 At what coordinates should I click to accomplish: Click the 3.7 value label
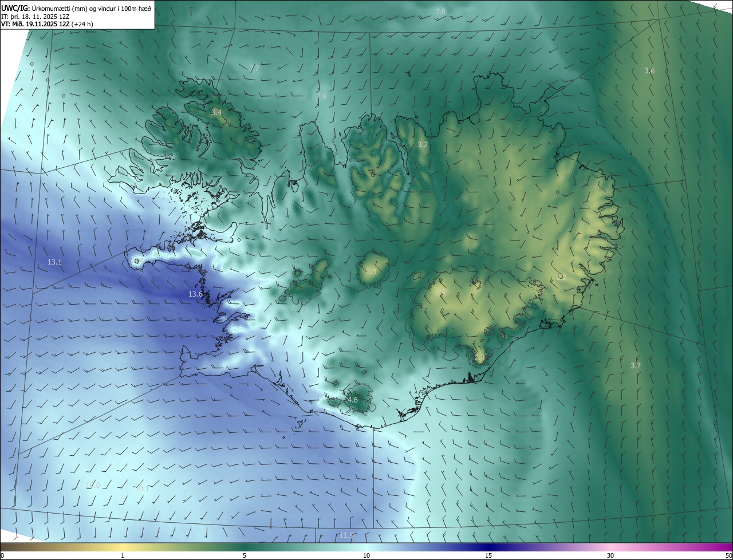click(x=636, y=365)
